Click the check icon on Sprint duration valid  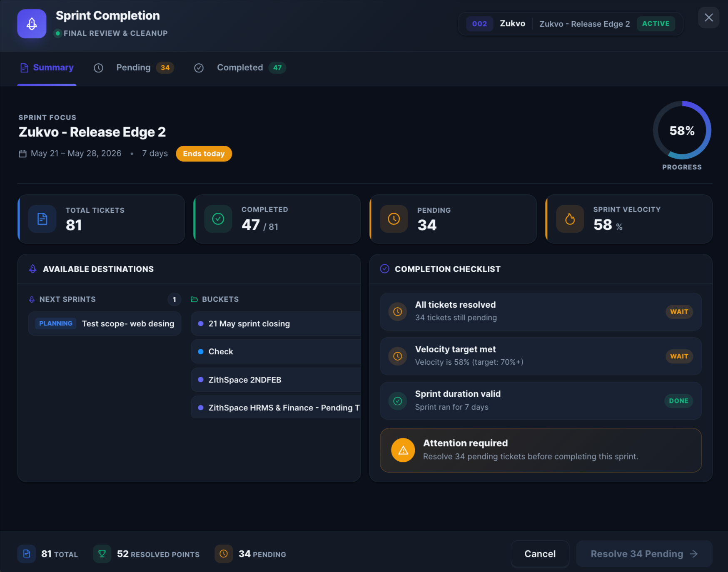pyautogui.click(x=398, y=401)
